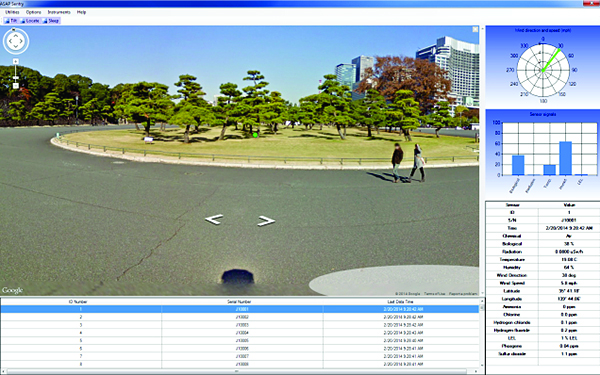Viewport: 600px width, 375px height.
Task: Zoom out on street view
Action: click(16, 86)
